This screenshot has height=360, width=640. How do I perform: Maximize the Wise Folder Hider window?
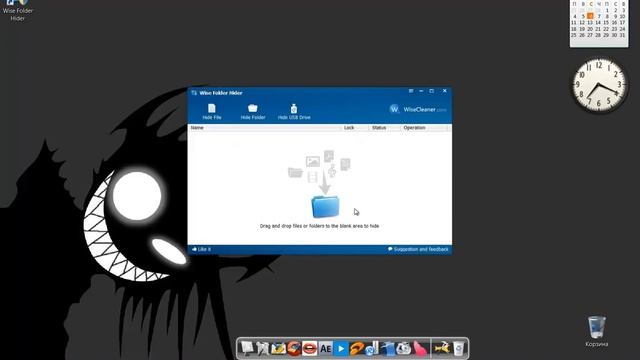[x=432, y=91]
